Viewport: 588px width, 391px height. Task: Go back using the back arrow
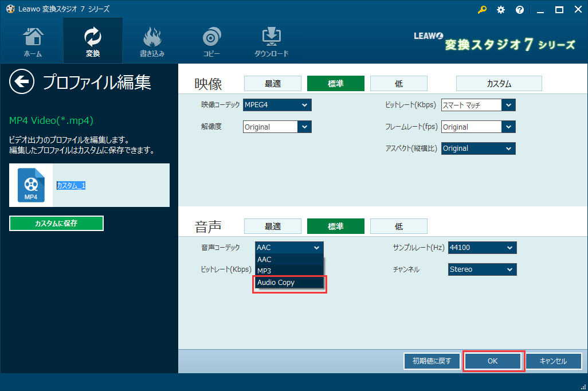pyautogui.click(x=21, y=82)
